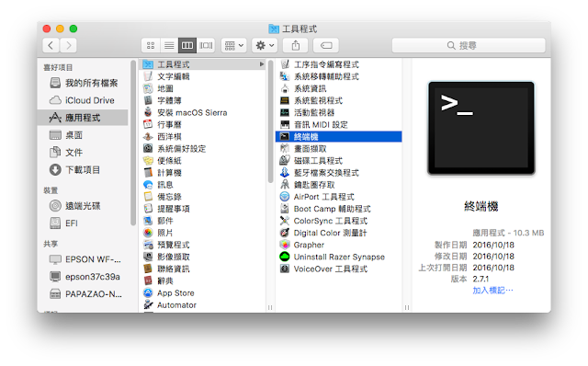Viewport: 588px width, 366px height.
Task: Select the 行事曆 app icon
Action: pos(148,125)
